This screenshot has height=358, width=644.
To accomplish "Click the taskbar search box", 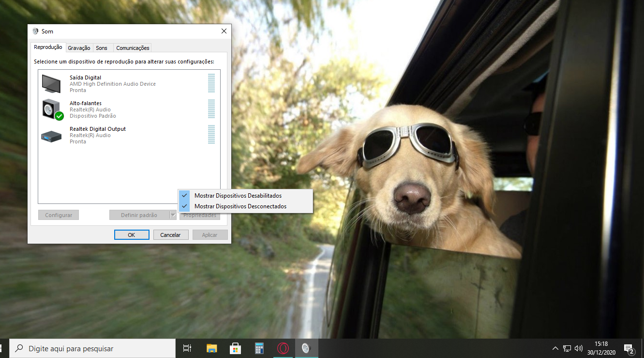I will pyautogui.click(x=92, y=348).
